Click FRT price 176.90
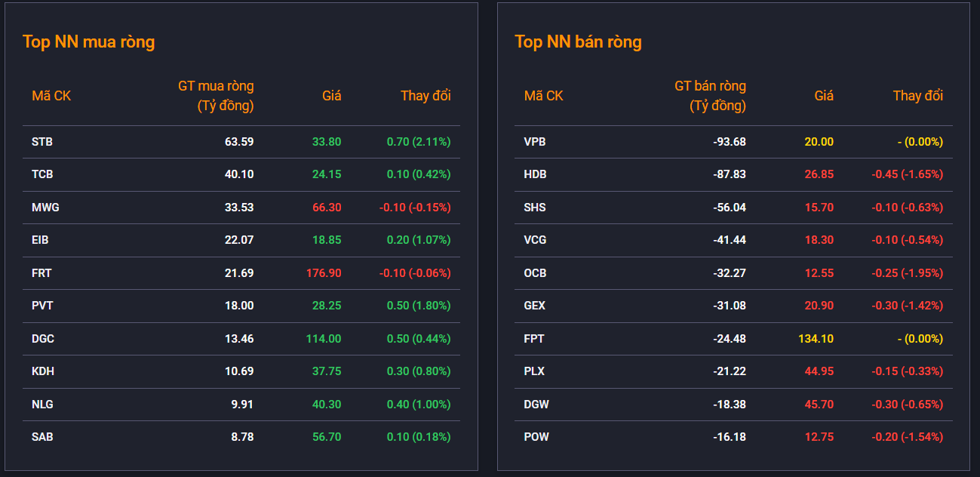The width and height of the screenshot is (980, 477). [324, 273]
